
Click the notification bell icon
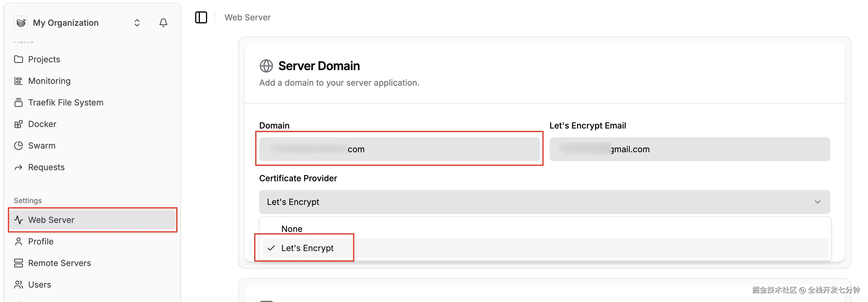pyautogui.click(x=163, y=22)
